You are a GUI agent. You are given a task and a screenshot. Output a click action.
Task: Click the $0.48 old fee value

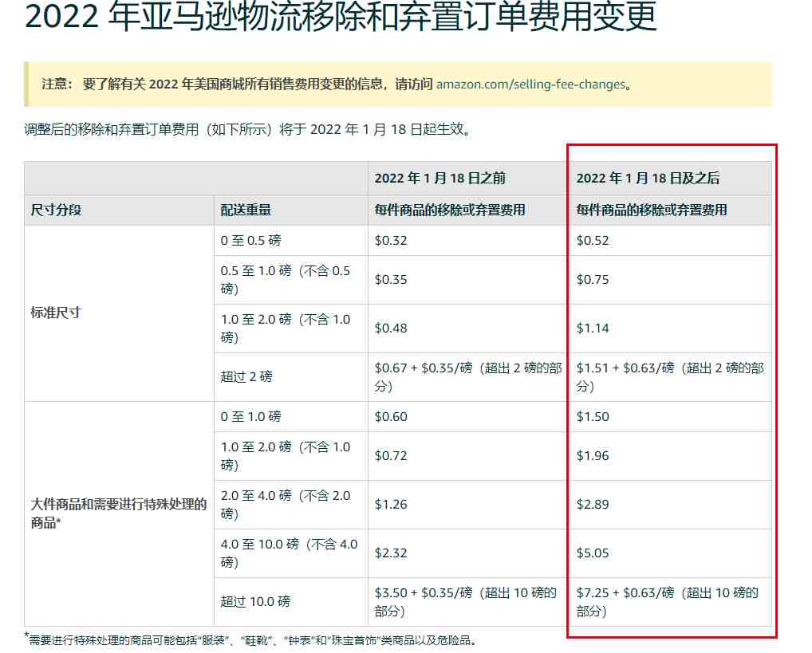[391, 328]
